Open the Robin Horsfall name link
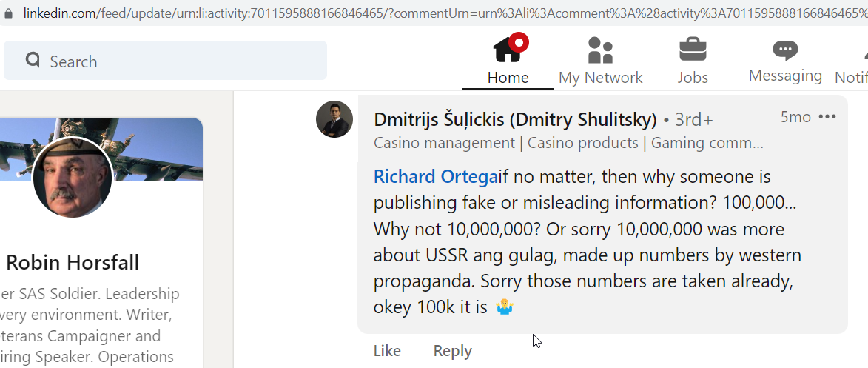This screenshot has height=368, width=868. (73, 262)
